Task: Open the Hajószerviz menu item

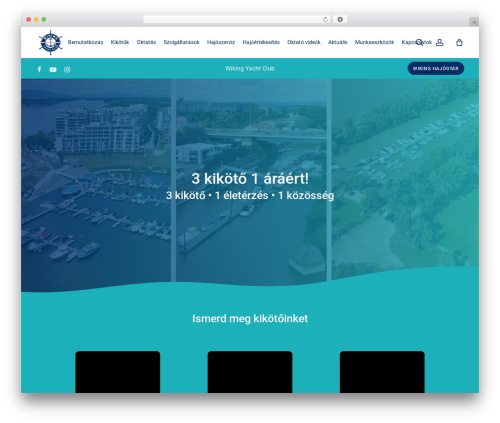Action: [x=221, y=42]
